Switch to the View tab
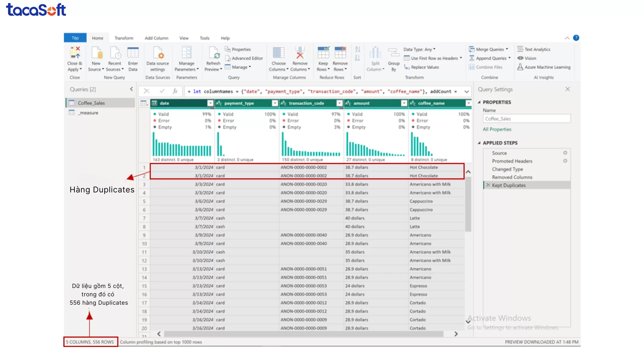 [184, 38]
